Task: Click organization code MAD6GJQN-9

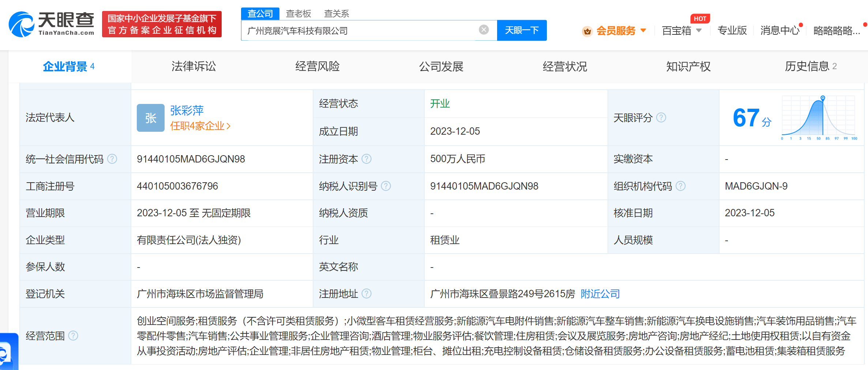Action: tap(756, 186)
